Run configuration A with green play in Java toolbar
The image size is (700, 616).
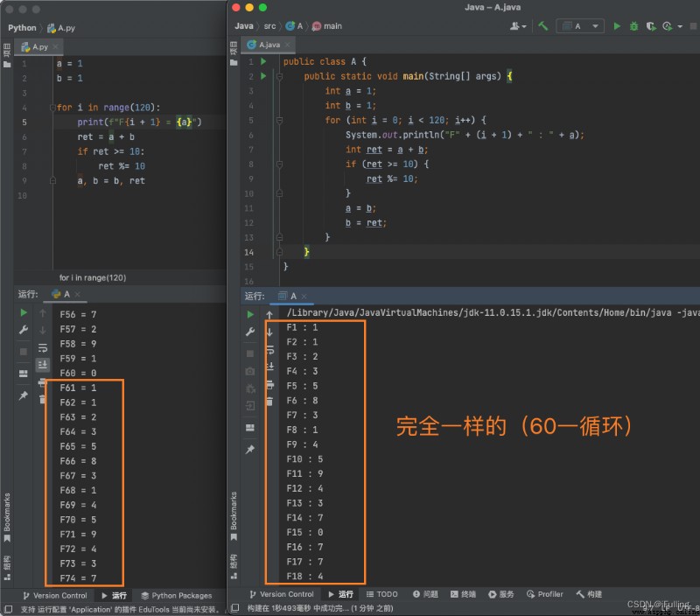[617, 26]
